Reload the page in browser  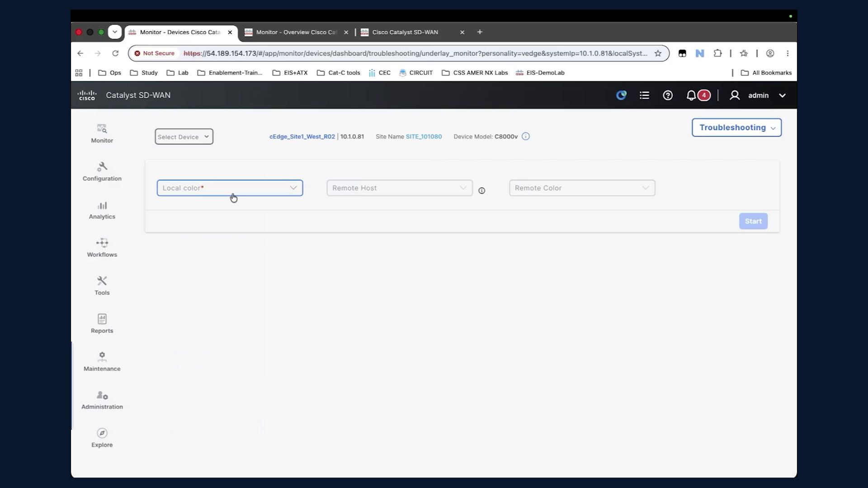pos(115,53)
